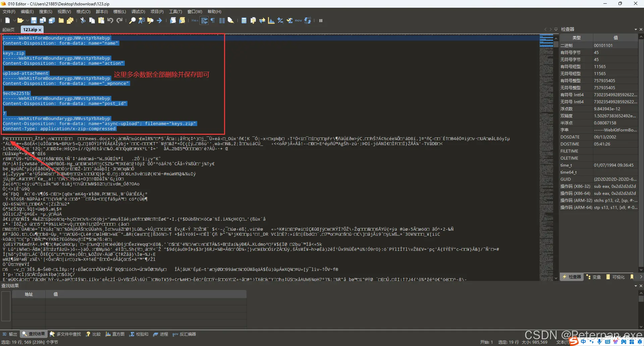644x346 pixels.
Task: Click the file tabs scroll-left arrow
Action: coord(545,29)
